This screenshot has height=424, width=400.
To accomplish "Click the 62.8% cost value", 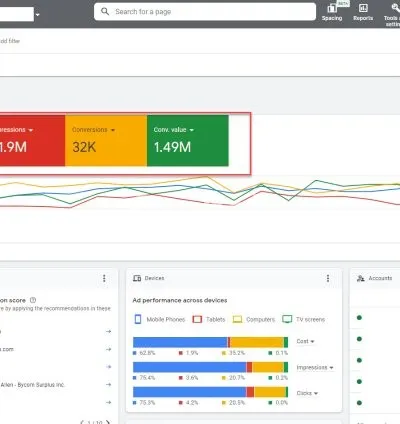I will tap(147, 353).
